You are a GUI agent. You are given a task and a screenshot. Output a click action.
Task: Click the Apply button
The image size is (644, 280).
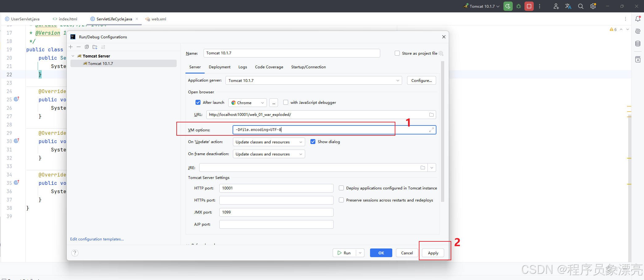click(433, 253)
